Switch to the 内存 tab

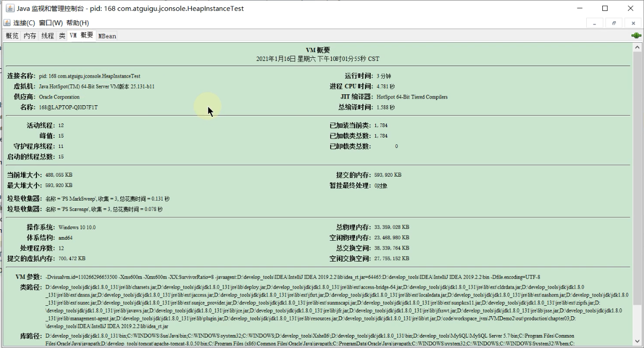click(x=30, y=36)
